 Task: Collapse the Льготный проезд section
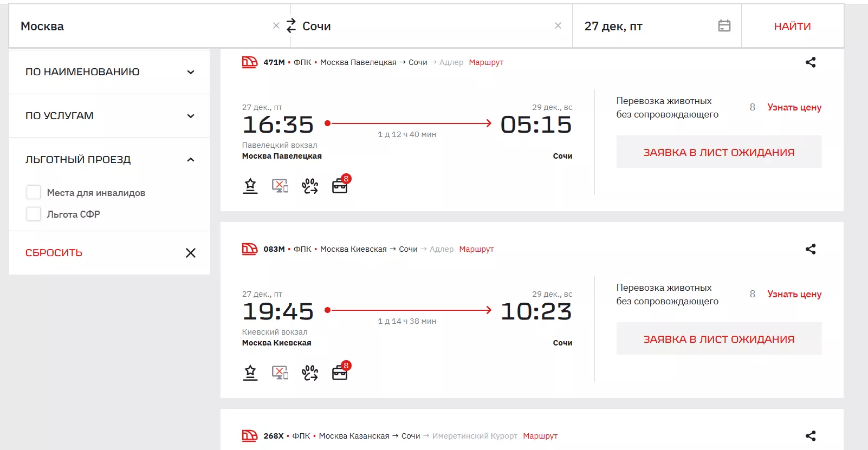pyautogui.click(x=191, y=159)
